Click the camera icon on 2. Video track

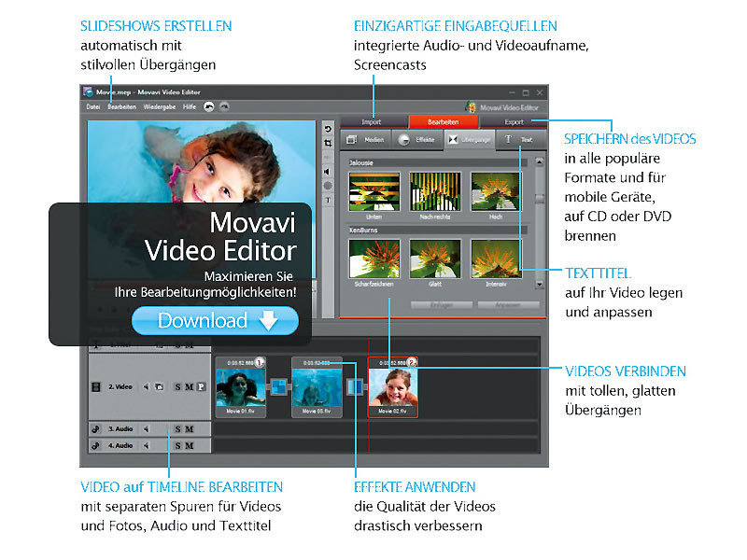click(160, 386)
